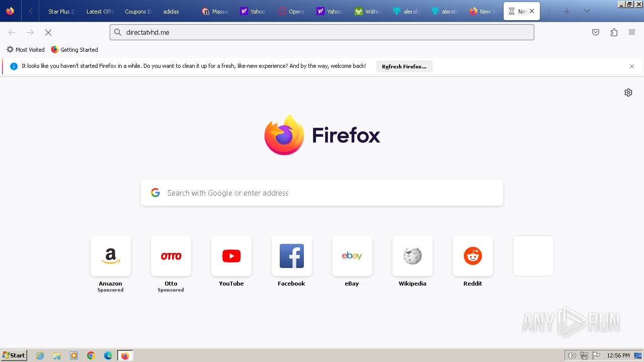The width and height of the screenshot is (644, 362).
Task: Click the address bar containing directatvhd.me
Action: (322, 32)
